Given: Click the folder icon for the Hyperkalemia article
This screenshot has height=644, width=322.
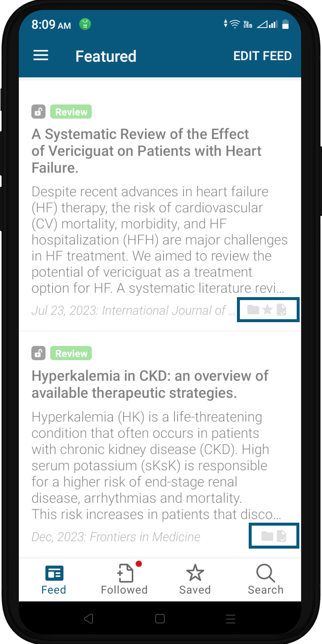Looking at the screenshot, I should (267, 536).
